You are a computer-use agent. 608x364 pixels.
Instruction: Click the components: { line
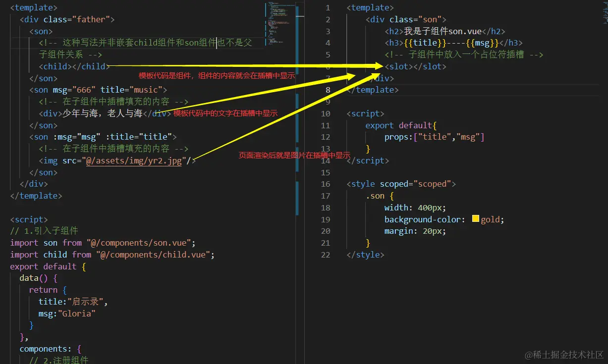point(51,349)
